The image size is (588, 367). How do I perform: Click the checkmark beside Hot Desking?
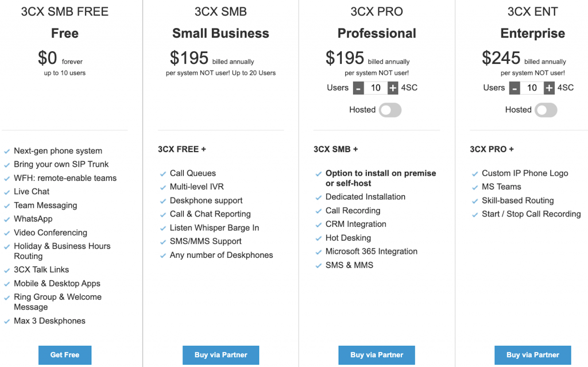pos(319,238)
